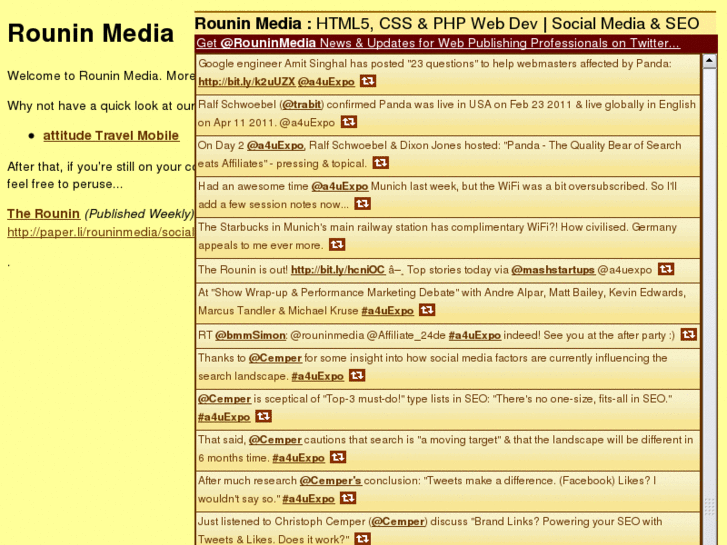
Task: Click tweet text about Starbucks in Munich
Action: click(437, 236)
